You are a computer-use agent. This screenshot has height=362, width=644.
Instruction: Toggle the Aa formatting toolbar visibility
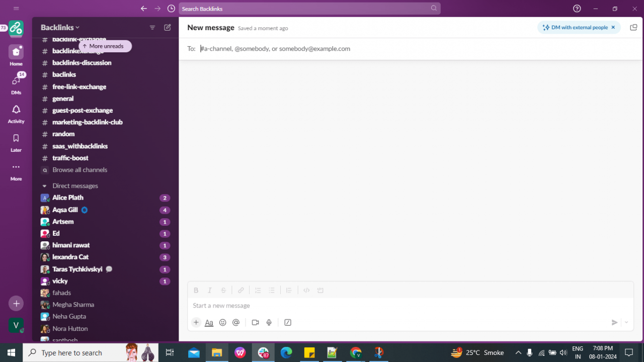[x=209, y=323]
